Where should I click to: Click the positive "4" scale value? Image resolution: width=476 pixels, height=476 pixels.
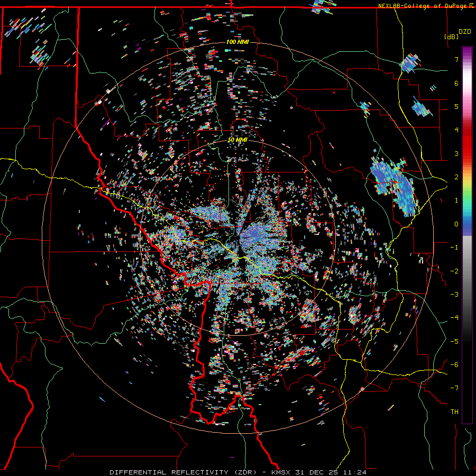[456, 130]
